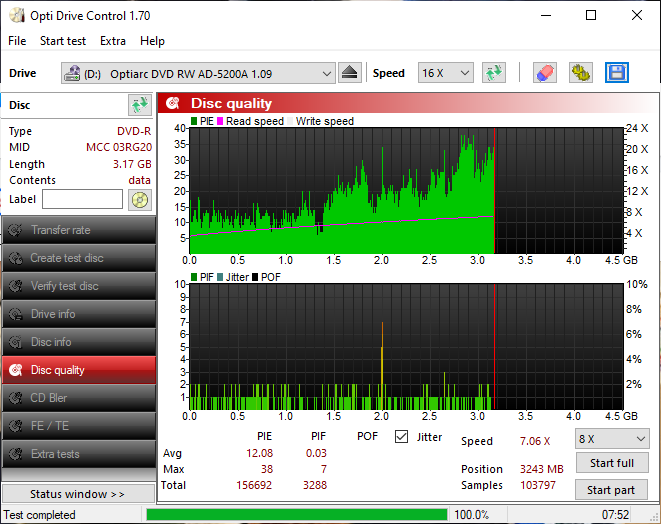
Task: Click the teal Jitter legend swatch
Action: tap(220, 277)
